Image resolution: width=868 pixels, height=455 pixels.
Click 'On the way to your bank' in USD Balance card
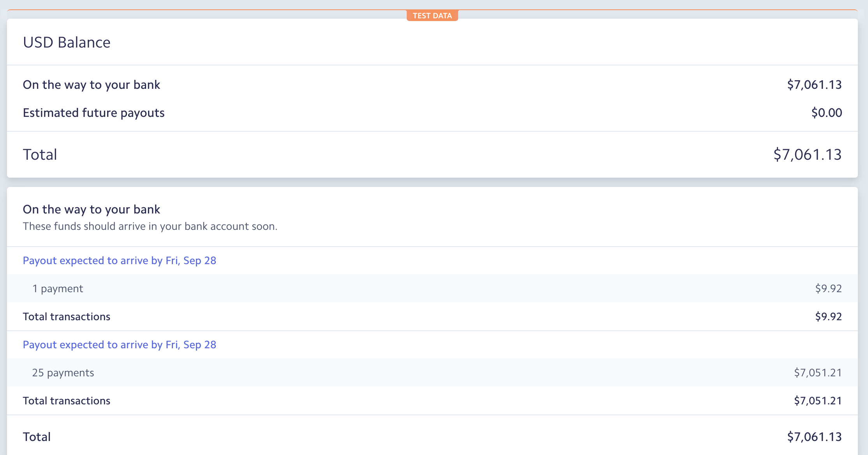91,85
